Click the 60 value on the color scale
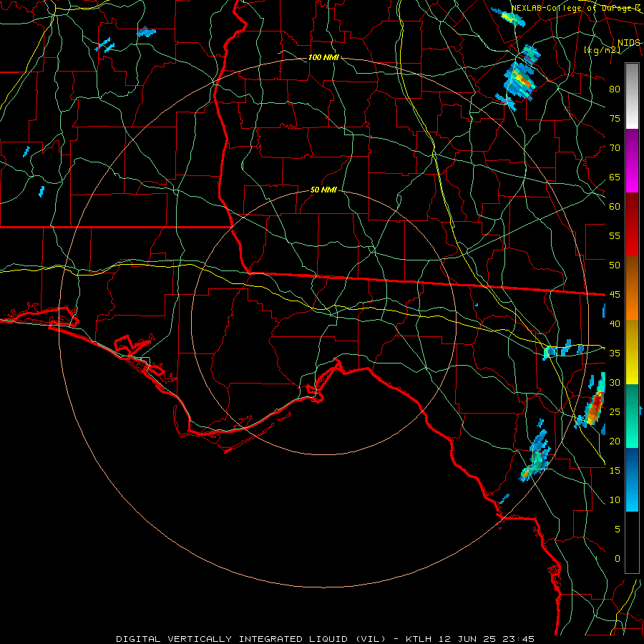 615,206
